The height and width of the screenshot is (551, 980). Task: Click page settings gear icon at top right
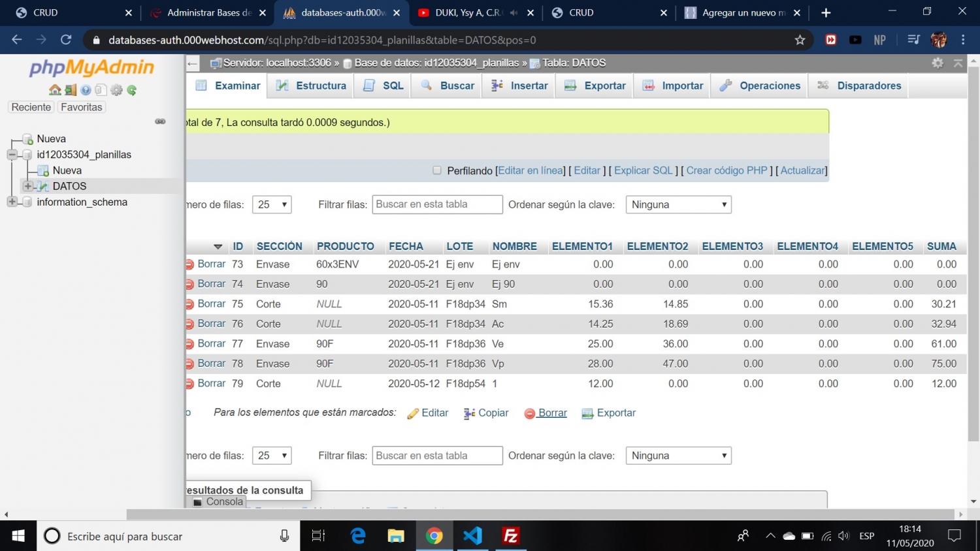pos(938,63)
